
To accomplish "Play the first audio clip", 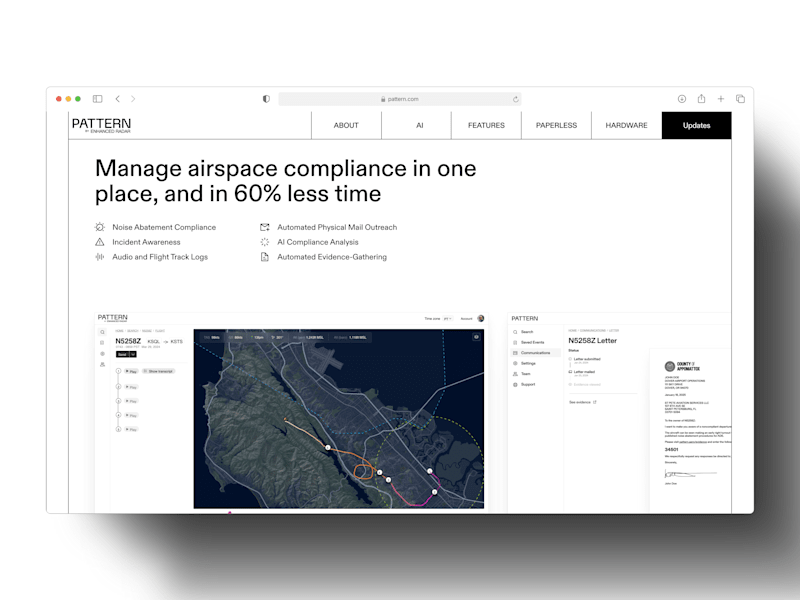I will click(x=132, y=371).
